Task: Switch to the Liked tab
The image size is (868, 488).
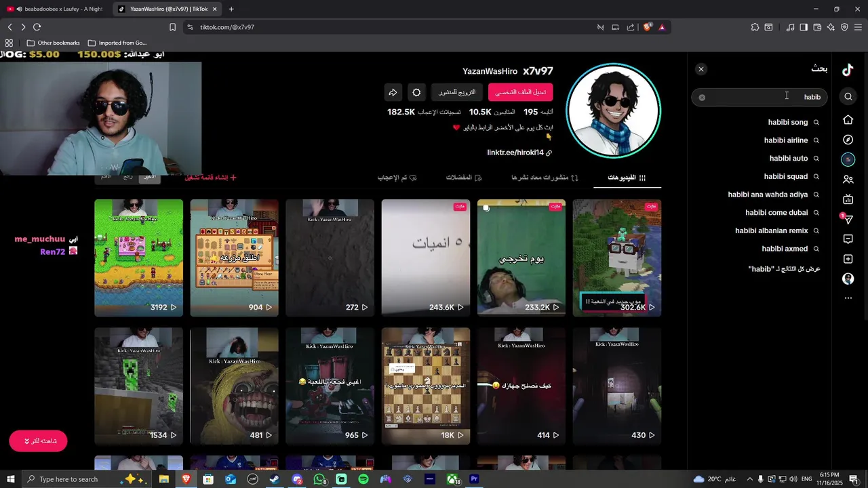Action: click(397, 178)
